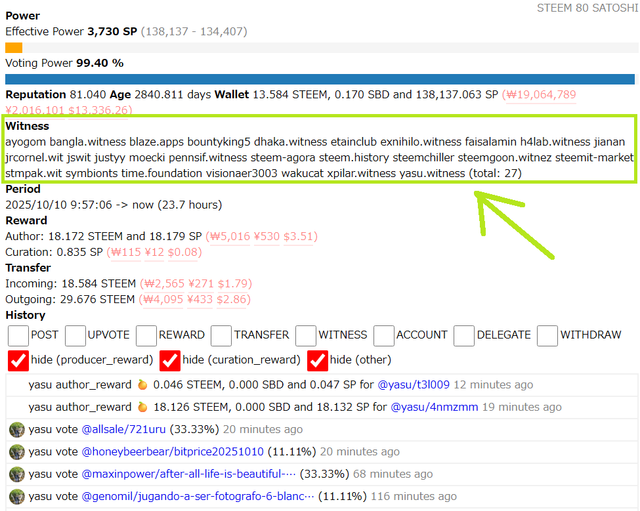Click the $3.51 author reward value

pyautogui.click(x=298, y=237)
